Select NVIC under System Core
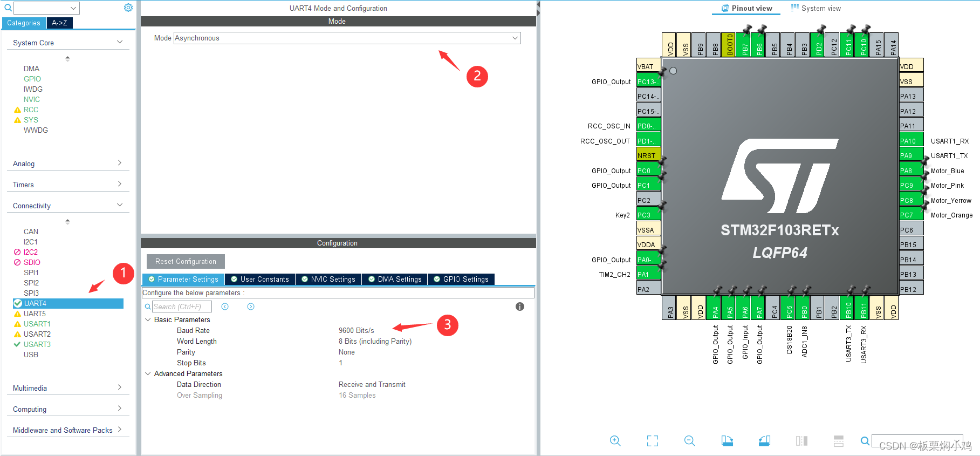Image resolution: width=980 pixels, height=456 pixels. (32, 99)
